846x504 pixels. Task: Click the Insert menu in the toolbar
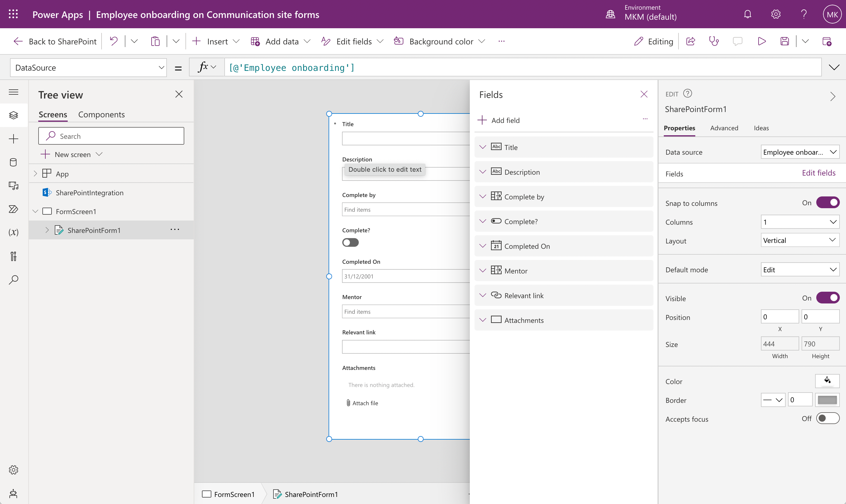[x=216, y=41]
